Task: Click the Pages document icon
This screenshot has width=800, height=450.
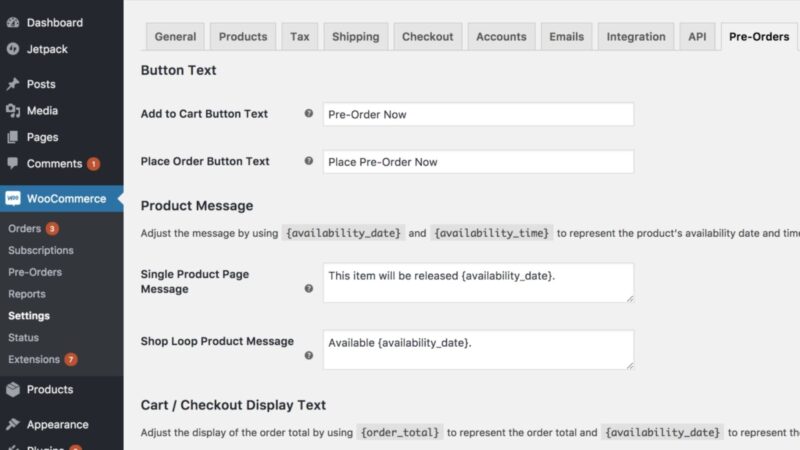Action: pos(13,137)
